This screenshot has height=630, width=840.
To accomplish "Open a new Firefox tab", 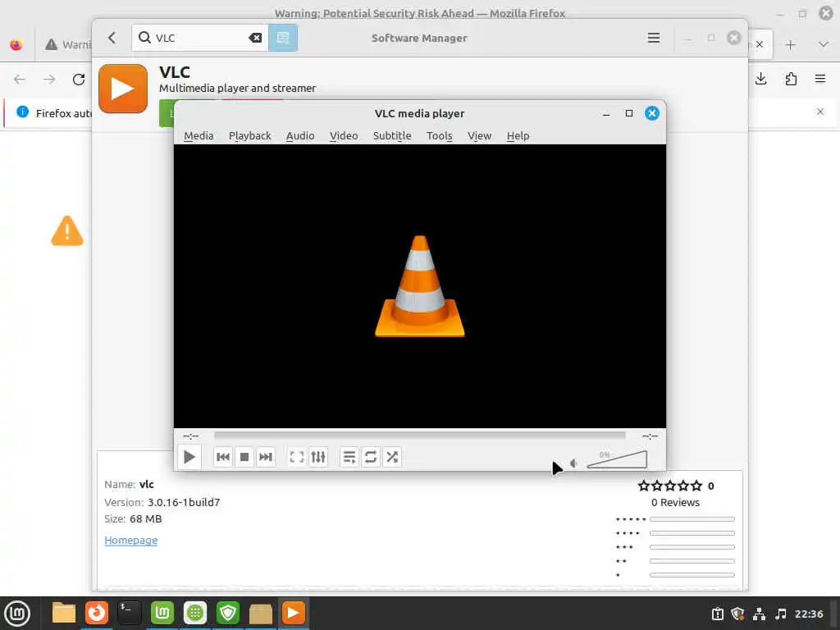I will (791, 44).
